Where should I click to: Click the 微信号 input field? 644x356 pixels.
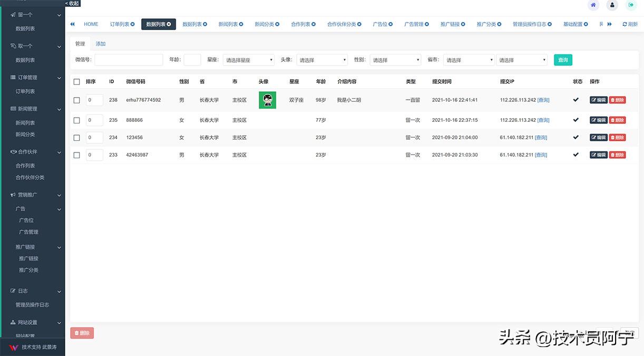click(x=129, y=59)
